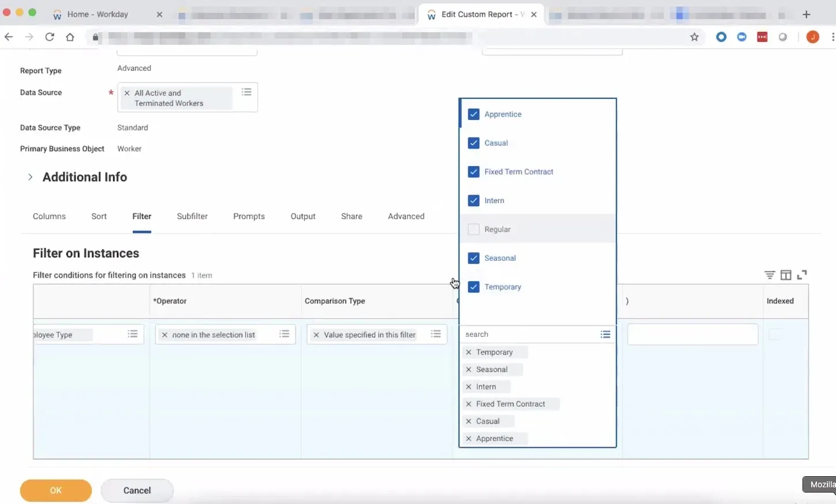
Task: Open the Subfilter tab
Action: tap(192, 216)
